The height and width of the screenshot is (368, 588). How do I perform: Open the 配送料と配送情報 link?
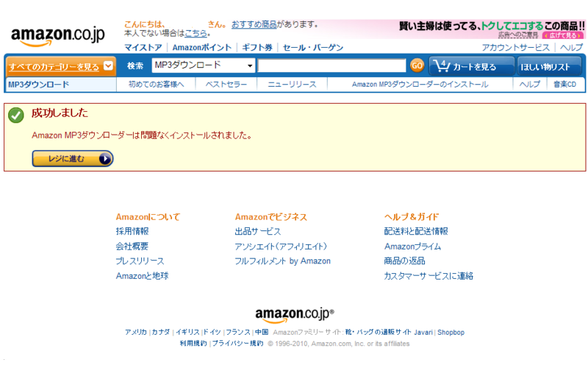pos(416,231)
